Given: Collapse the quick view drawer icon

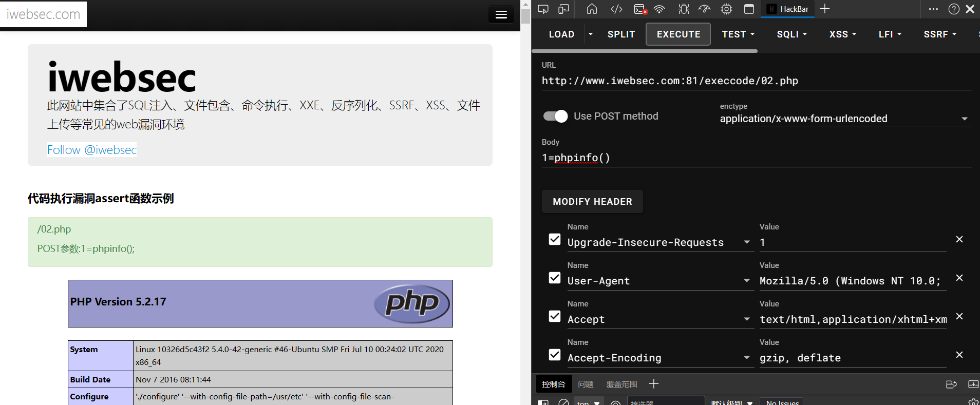Looking at the screenshot, I should 973,384.
